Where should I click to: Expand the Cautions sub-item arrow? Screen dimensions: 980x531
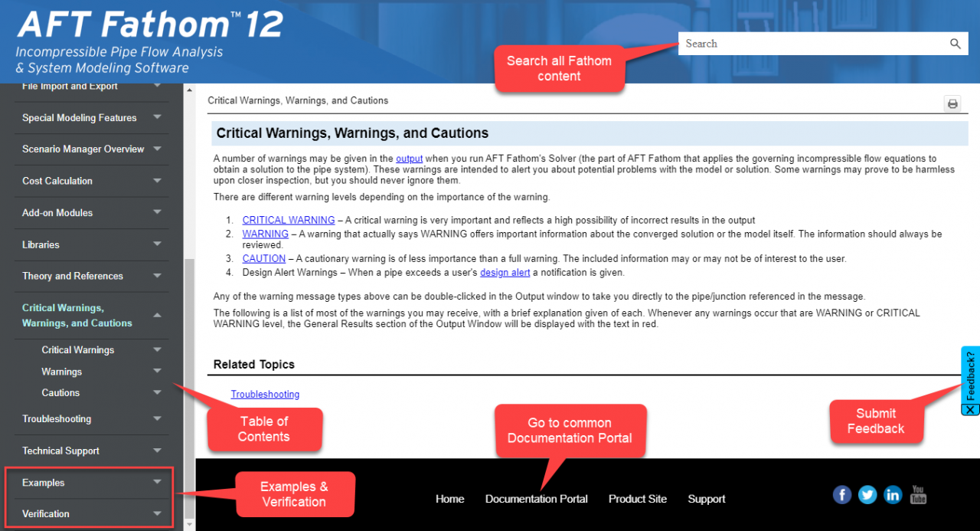pos(157,392)
